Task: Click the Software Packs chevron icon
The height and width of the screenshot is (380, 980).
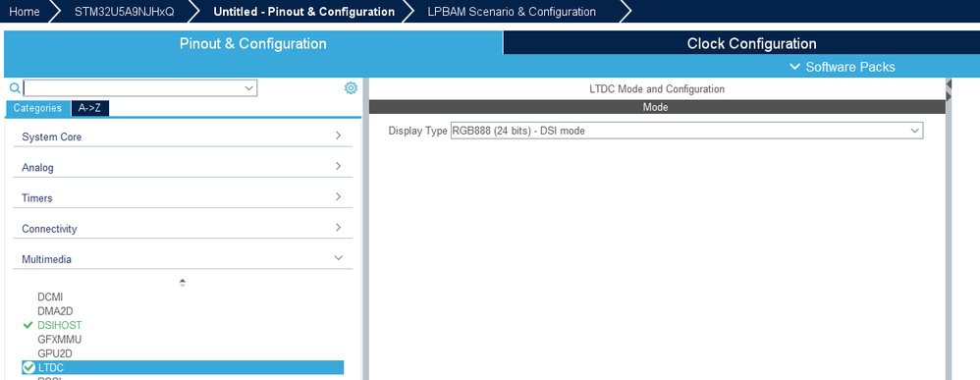Action: [795, 66]
